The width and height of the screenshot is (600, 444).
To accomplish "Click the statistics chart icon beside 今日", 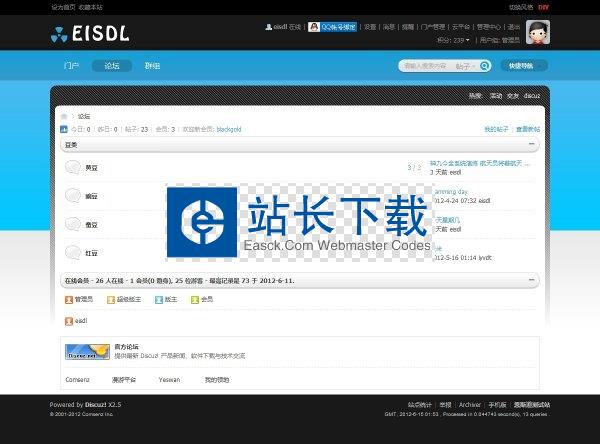I will click(x=65, y=129).
